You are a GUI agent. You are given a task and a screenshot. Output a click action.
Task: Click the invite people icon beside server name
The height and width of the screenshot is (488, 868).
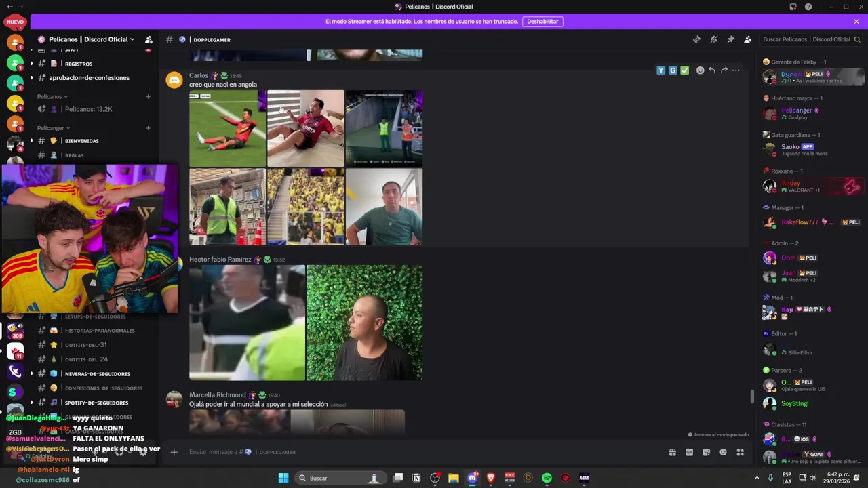149,39
